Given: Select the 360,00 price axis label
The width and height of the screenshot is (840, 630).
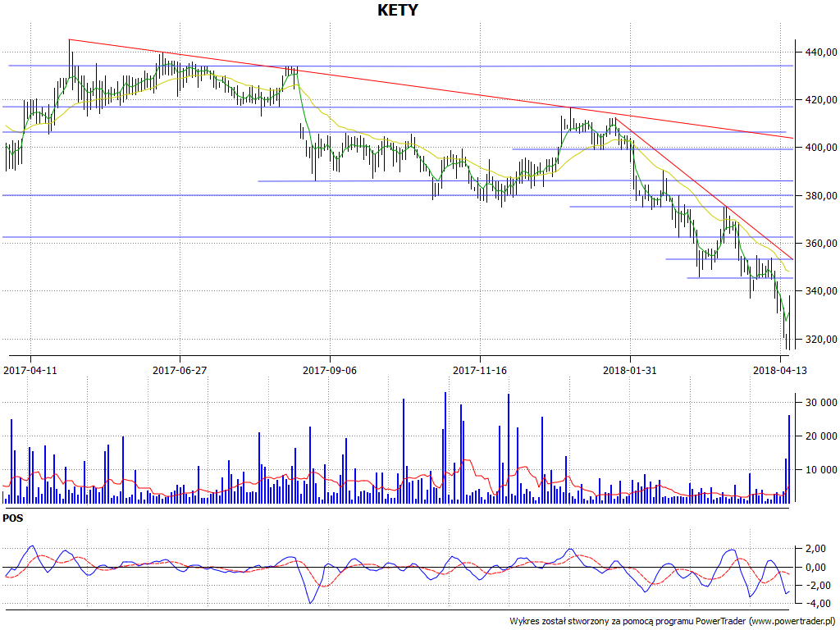Looking at the screenshot, I should (821, 243).
